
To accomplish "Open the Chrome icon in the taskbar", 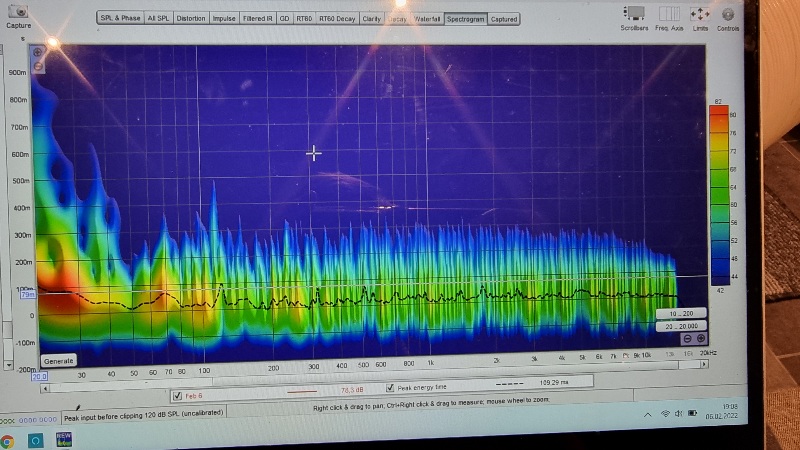I will pos(8,440).
